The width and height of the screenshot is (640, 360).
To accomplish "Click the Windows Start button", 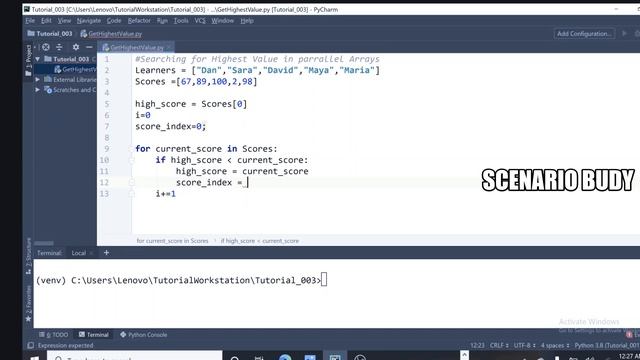I will (x=35, y=358).
